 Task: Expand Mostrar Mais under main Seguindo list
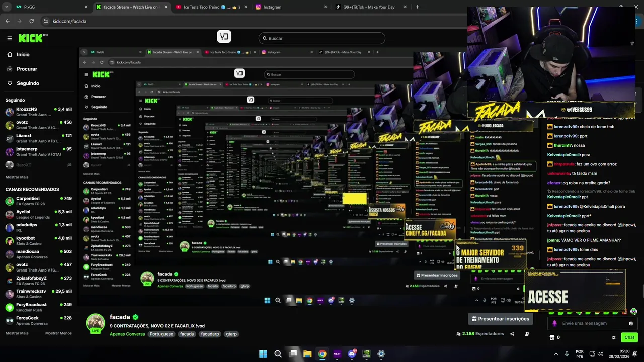tap(17, 177)
